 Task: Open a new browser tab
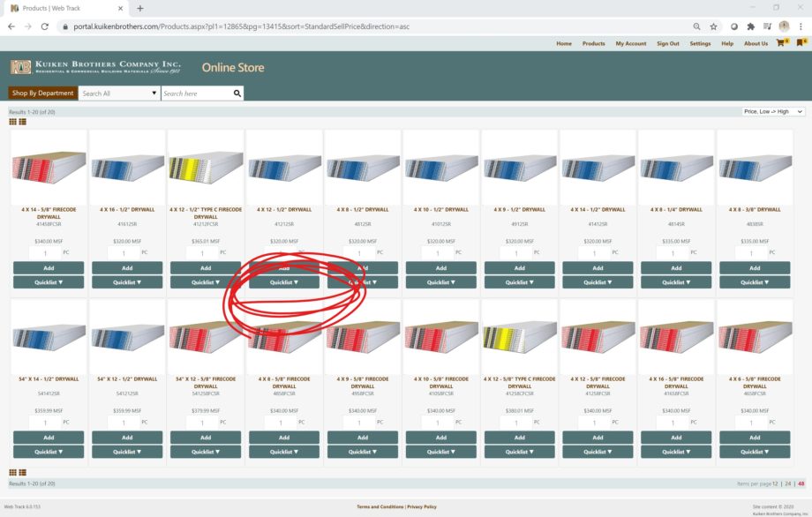(140, 8)
